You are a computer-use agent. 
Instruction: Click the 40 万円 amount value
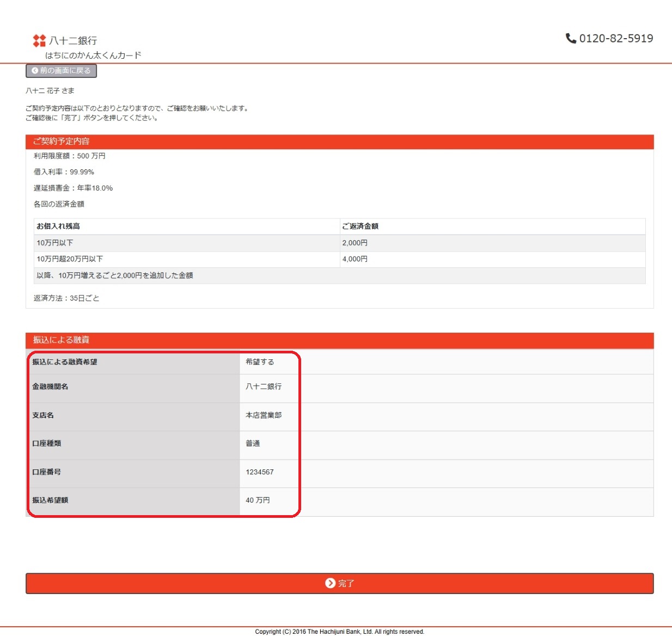point(258,500)
